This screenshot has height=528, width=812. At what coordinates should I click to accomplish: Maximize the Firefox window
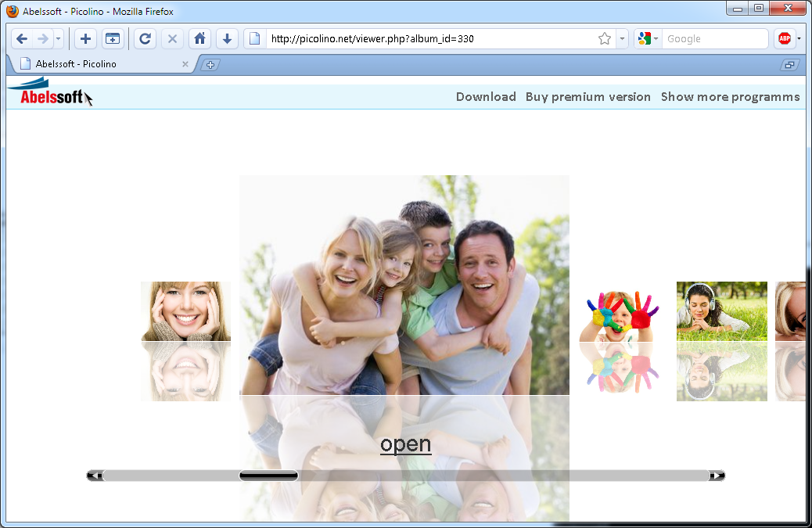(x=759, y=9)
